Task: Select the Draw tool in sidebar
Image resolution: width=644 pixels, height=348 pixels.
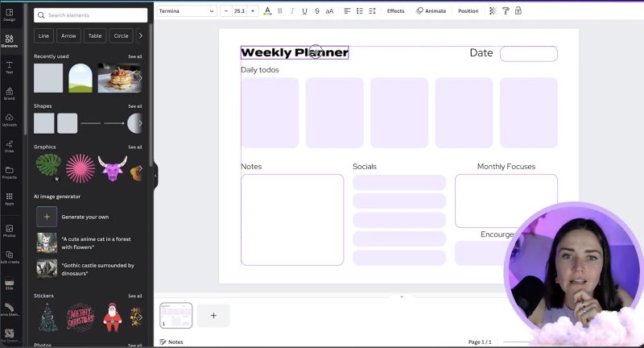Action: point(10,147)
